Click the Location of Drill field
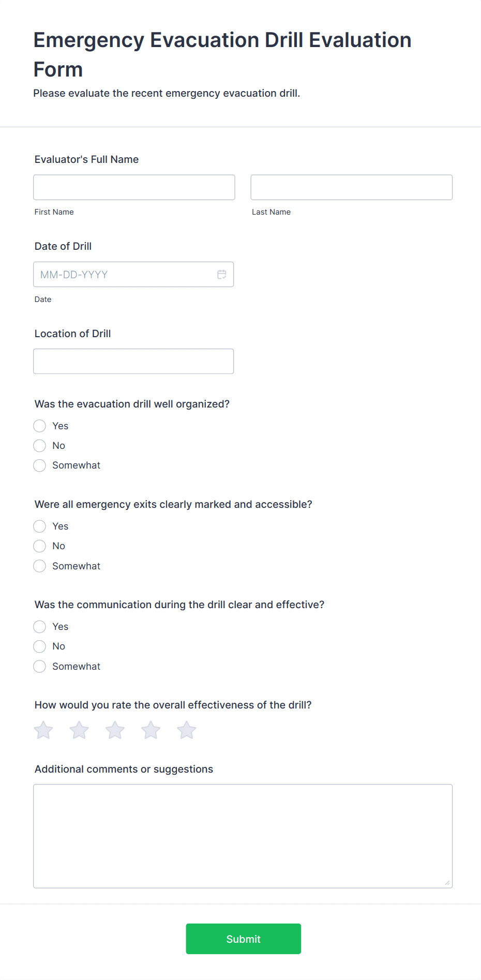 [x=133, y=360]
